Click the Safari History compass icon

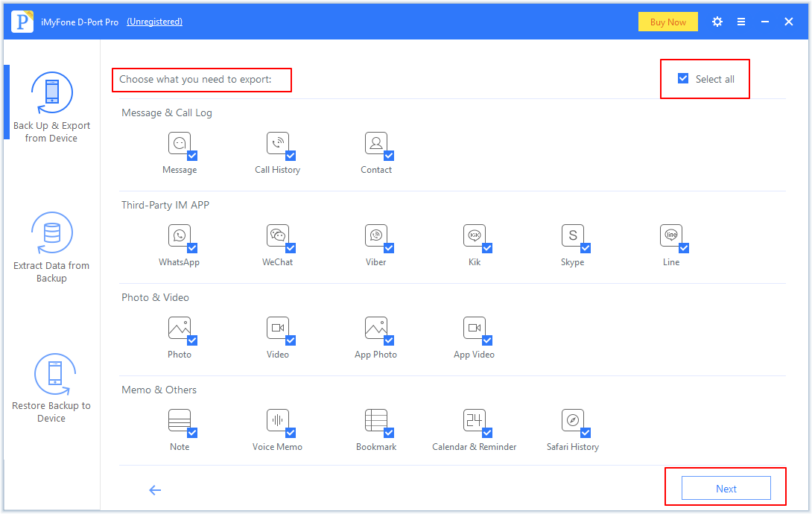pyautogui.click(x=573, y=420)
